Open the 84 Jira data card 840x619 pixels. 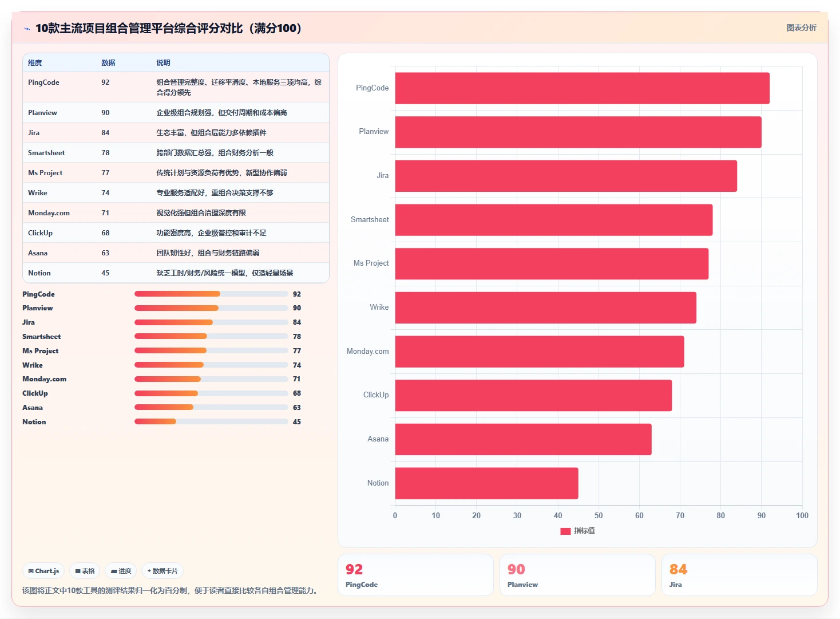739,575
